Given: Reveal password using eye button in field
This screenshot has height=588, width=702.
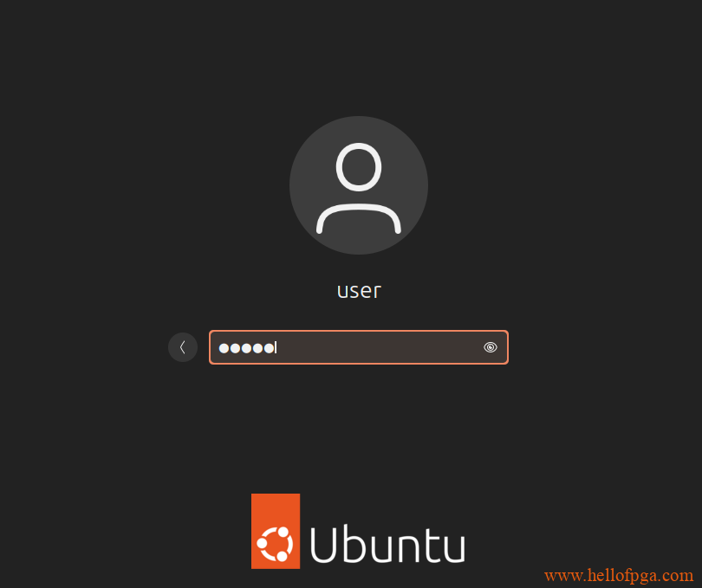Looking at the screenshot, I should click(x=491, y=347).
